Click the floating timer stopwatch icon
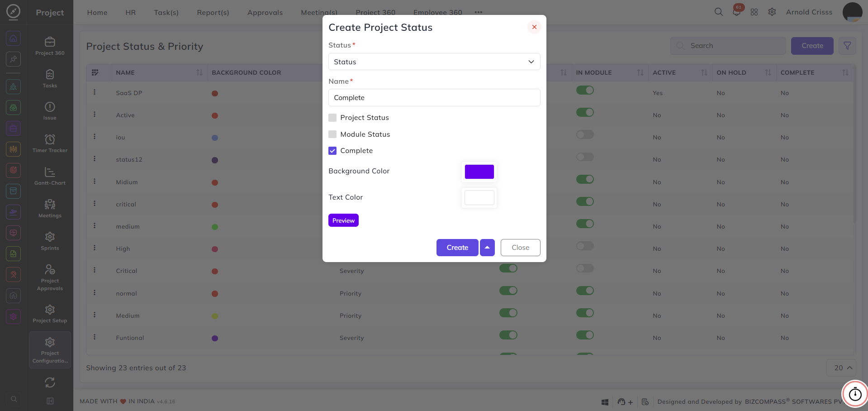Image resolution: width=868 pixels, height=411 pixels. (x=855, y=394)
